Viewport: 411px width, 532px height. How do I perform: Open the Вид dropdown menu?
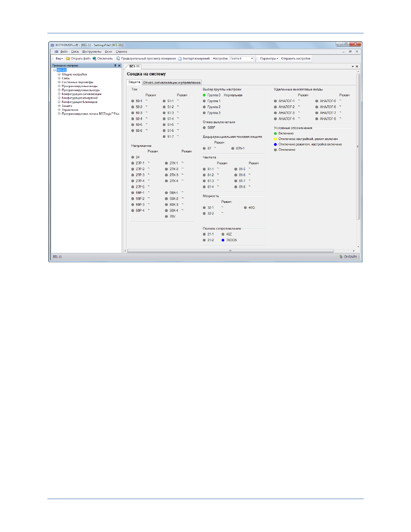click(x=59, y=59)
